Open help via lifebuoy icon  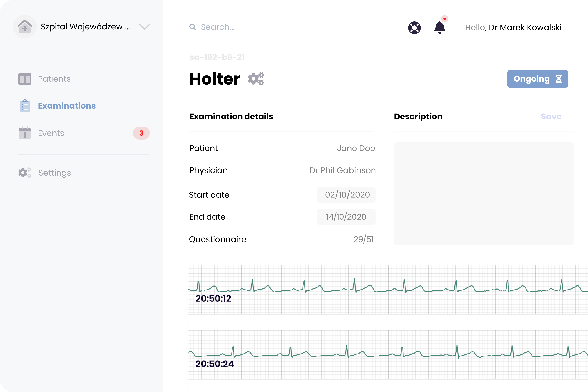pyautogui.click(x=414, y=28)
